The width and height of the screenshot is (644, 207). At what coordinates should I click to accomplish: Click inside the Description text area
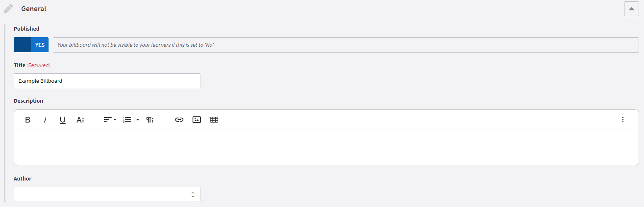(x=326, y=147)
